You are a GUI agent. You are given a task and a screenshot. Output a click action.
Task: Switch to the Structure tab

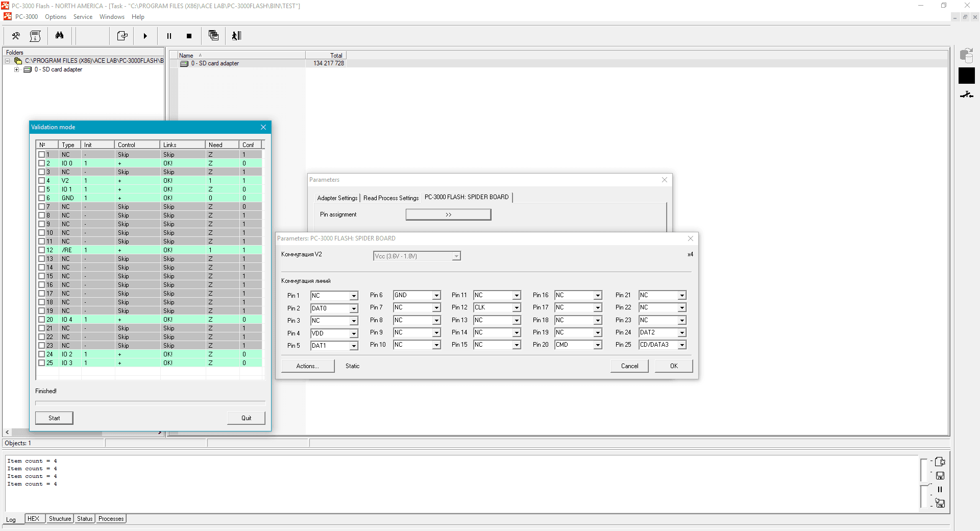click(x=60, y=519)
